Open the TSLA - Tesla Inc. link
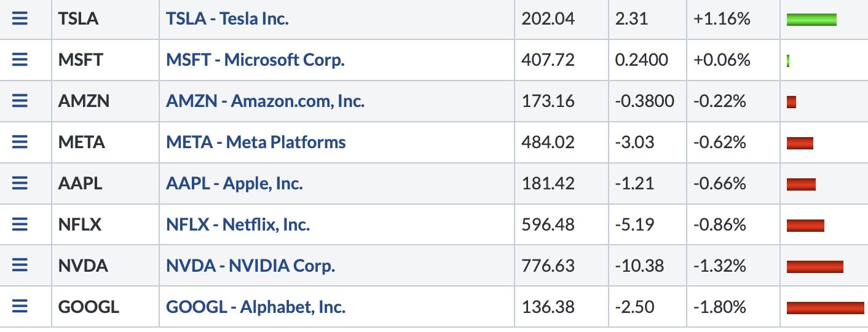Screen dimensions: 868x332 tap(227, 19)
